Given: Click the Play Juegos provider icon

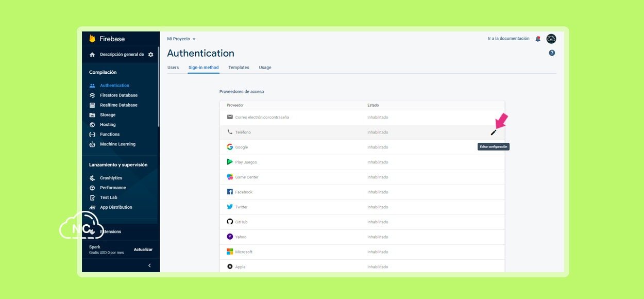Looking at the screenshot, I should pos(230,162).
